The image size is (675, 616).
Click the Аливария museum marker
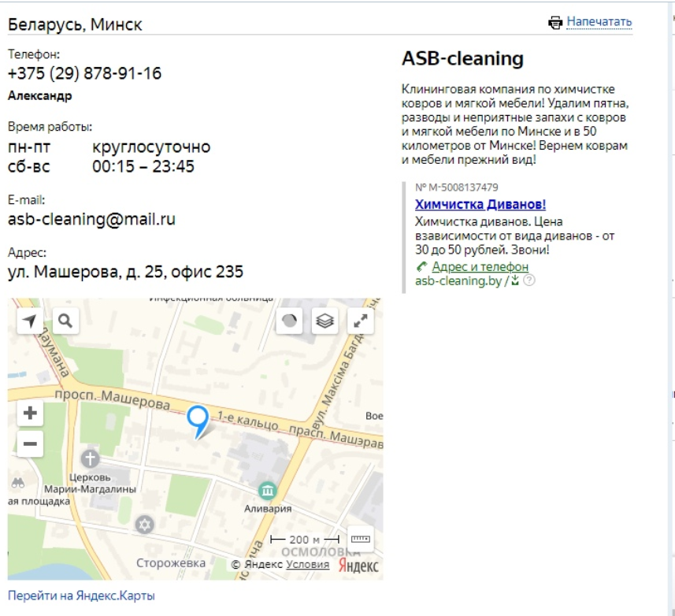267,491
